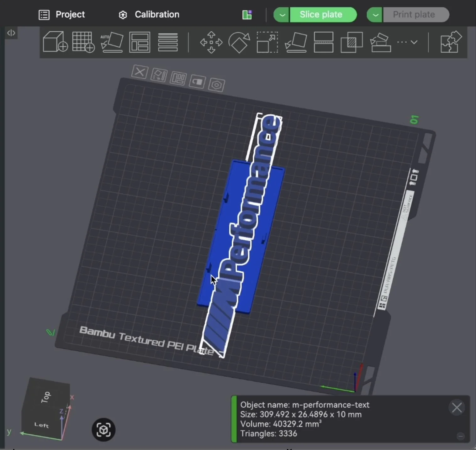476x450 pixels.
Task: Open the Calibration tab
Action: coord(149,14)
